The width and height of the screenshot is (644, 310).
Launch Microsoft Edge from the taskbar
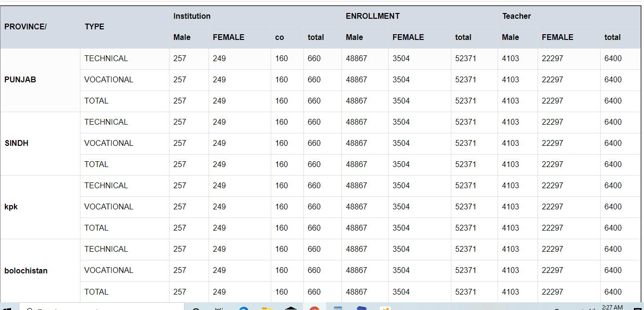click(243, 308)
